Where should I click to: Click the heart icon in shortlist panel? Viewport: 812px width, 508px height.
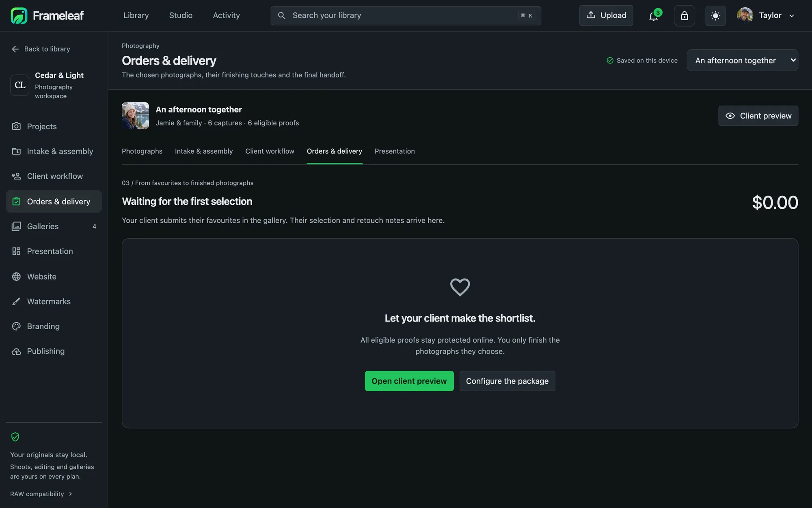pos(460,287)
